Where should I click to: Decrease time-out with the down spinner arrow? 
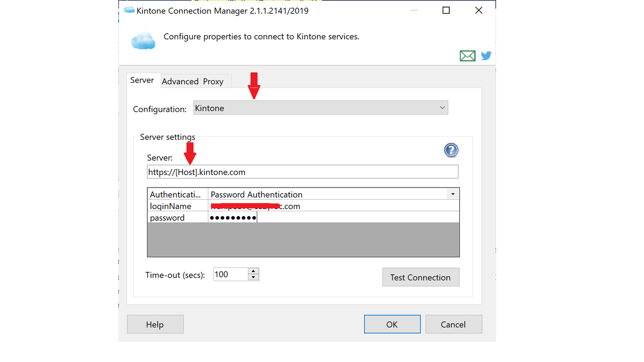pos(254,278)
